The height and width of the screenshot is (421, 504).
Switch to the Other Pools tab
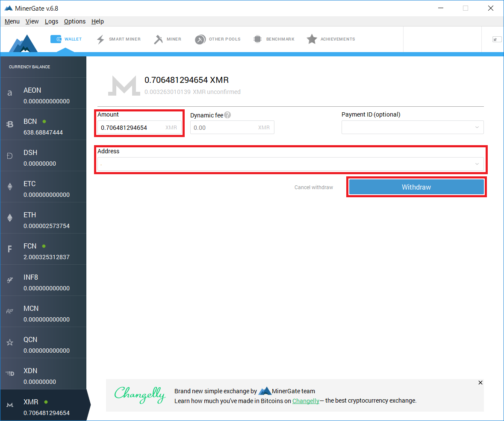point(218,39)
